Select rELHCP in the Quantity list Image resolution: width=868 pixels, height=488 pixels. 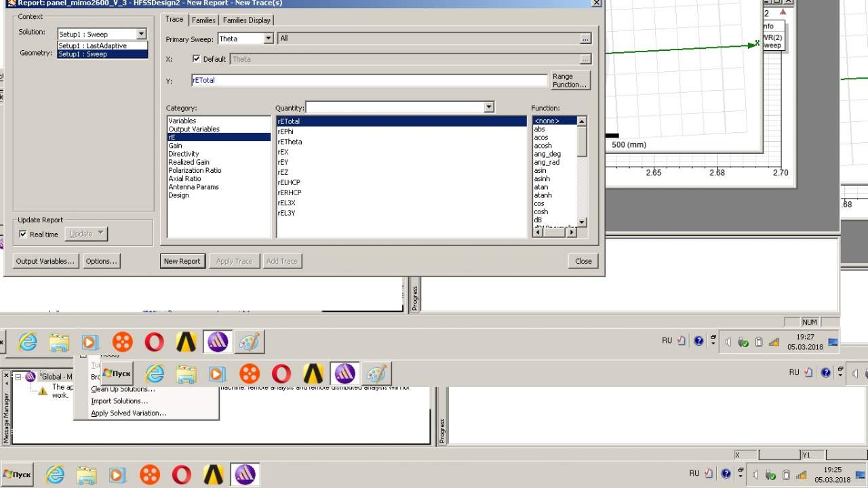click(289, 182)
